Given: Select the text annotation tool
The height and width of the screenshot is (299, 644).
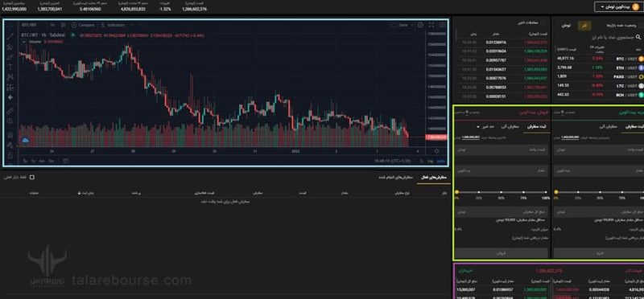Looking at the screenshot, I should tap(10, 67).
